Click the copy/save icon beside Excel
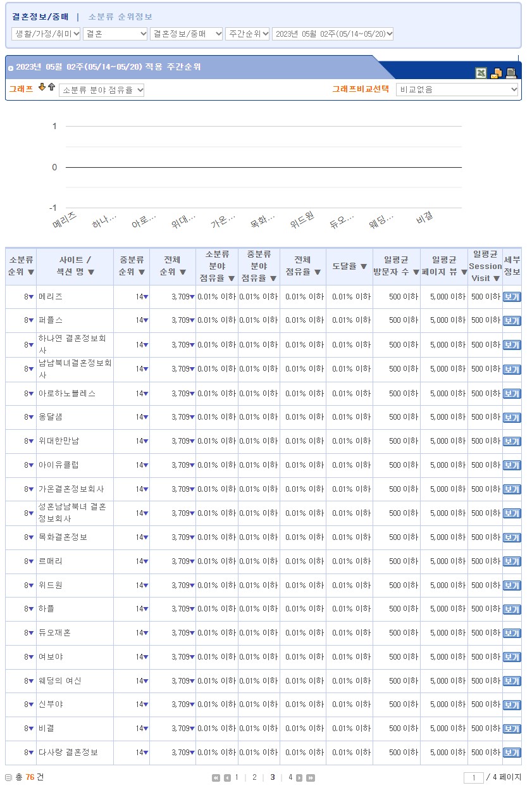 pyautogui.click(x=496, y=73)
